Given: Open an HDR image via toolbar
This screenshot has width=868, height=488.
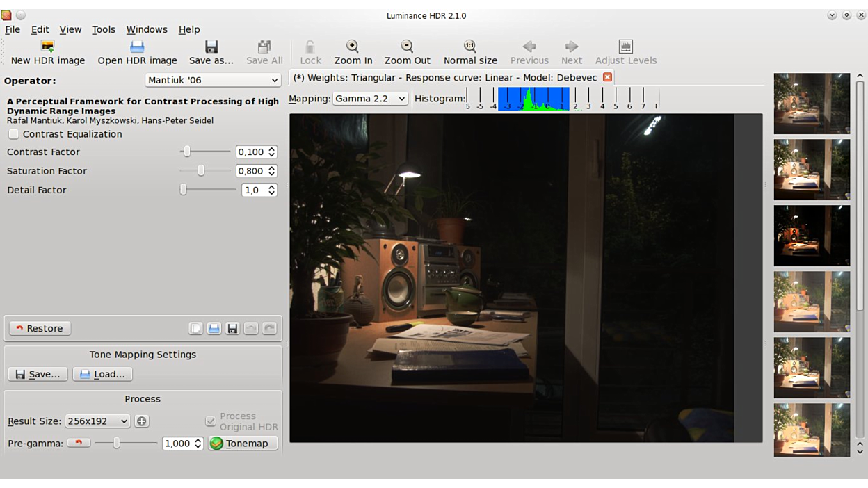Looking at the screenshot, I should click(137, 52).
